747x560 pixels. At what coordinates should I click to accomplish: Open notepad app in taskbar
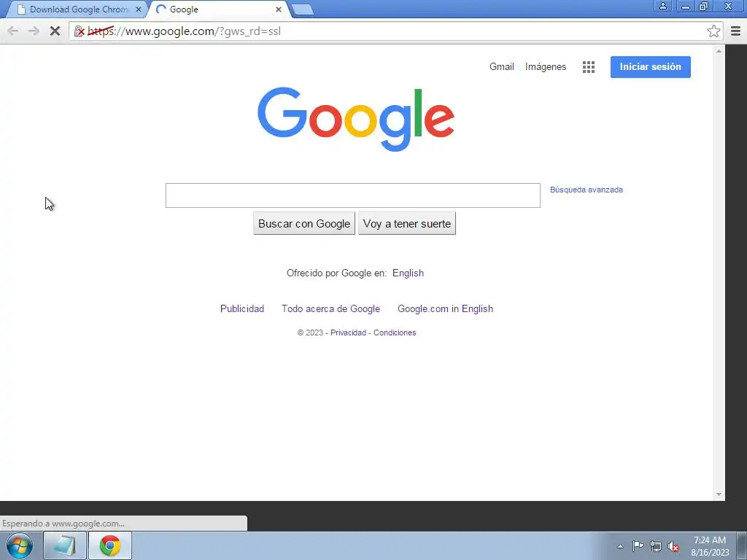[x=65, y=545]
